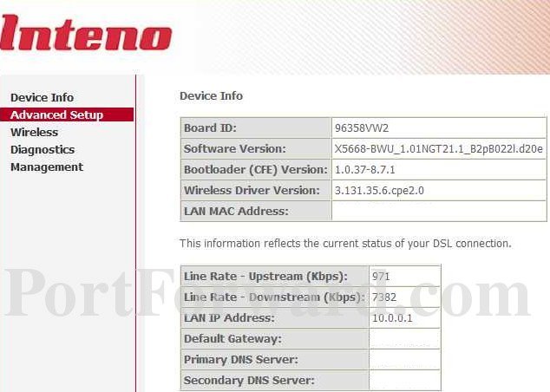The image size is (550, 392).
Task: Go to the Diagnostics section
Action: (43, 150)
